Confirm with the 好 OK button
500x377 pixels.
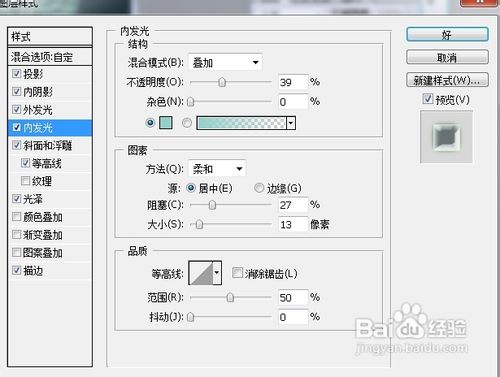point(447,35)
